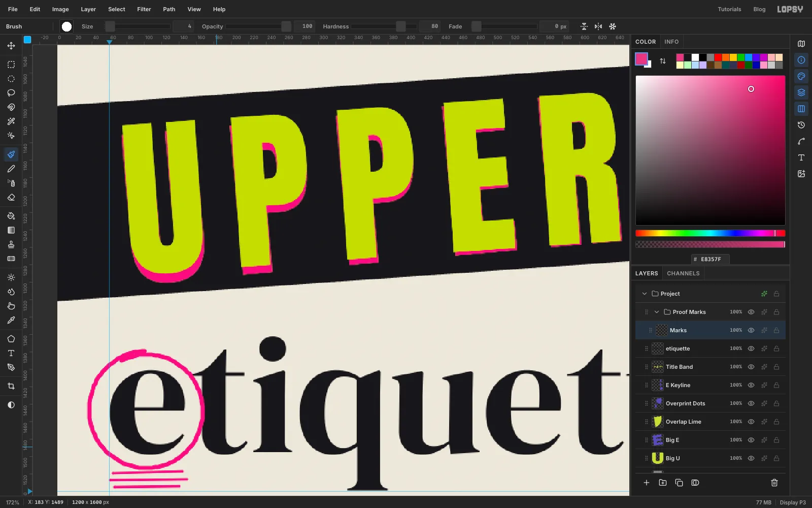Click the hue spectrum slider
The image size is (812, 508).
(x=710, y=233)
